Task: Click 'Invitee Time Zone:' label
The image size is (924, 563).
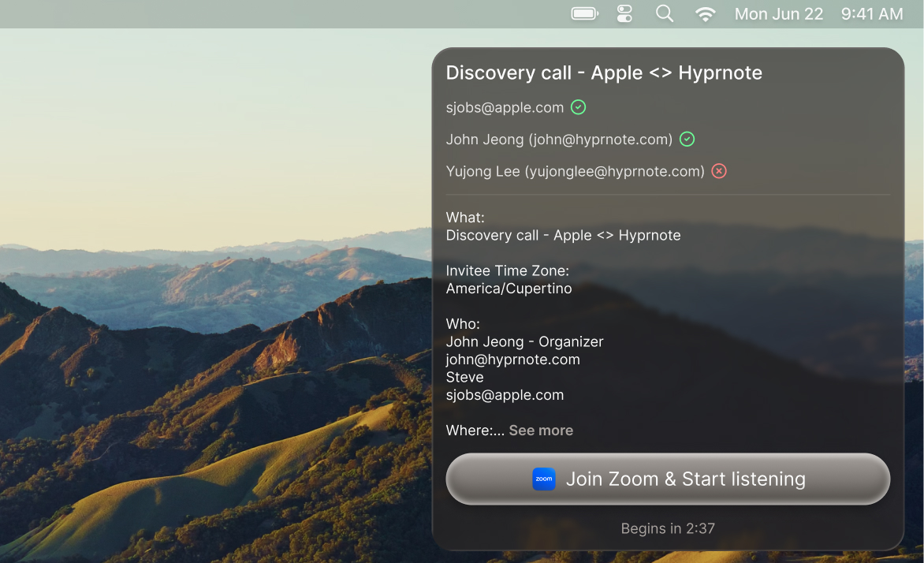Action: [x=508, y=270]
